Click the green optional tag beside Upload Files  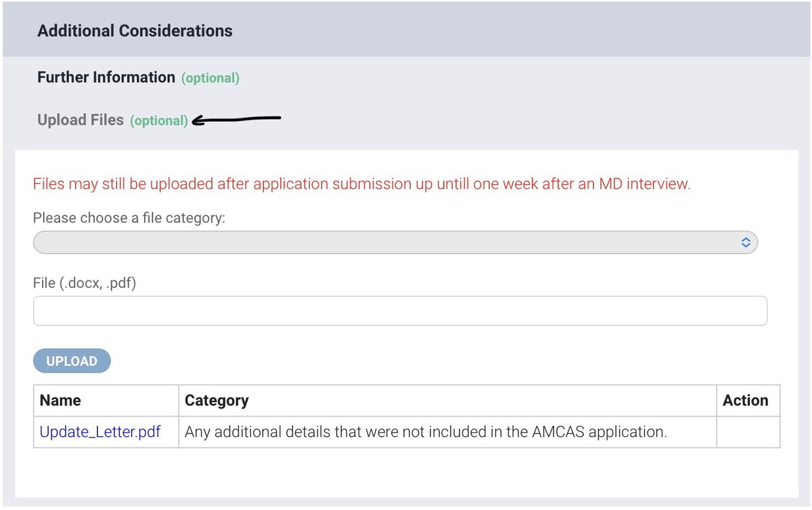[x=159, y=121]
